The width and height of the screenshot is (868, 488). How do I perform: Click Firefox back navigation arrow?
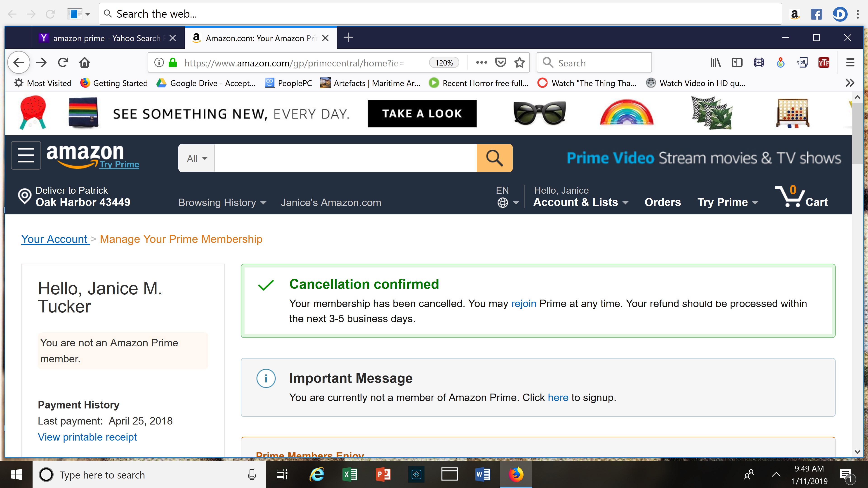point(19,63)
